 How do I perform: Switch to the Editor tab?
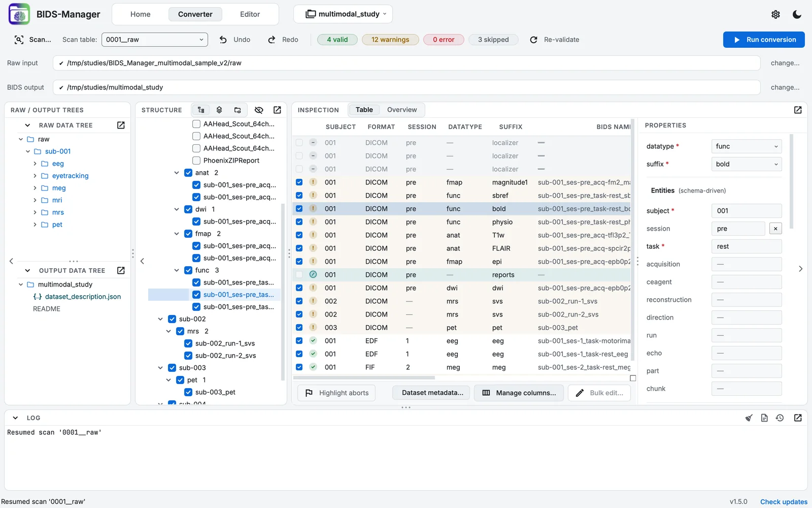pos(250,14)
